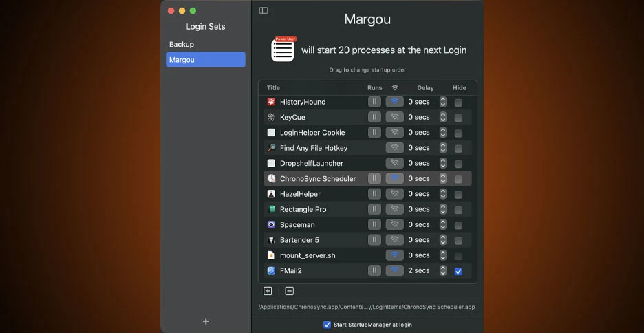
Task: Select the DropshelfLauncher row title
Action: [x=311, y=163]
